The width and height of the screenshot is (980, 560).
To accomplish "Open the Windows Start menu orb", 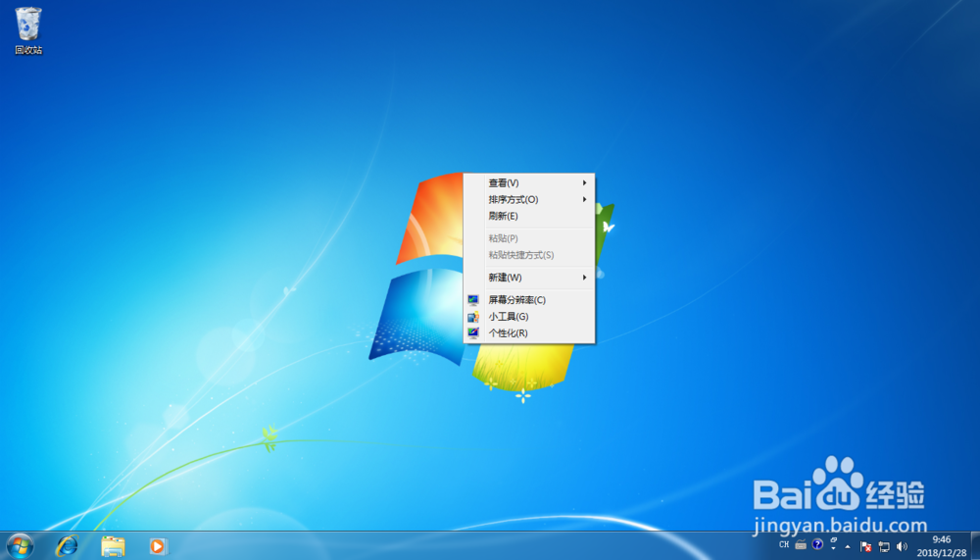I will point(20,546).
